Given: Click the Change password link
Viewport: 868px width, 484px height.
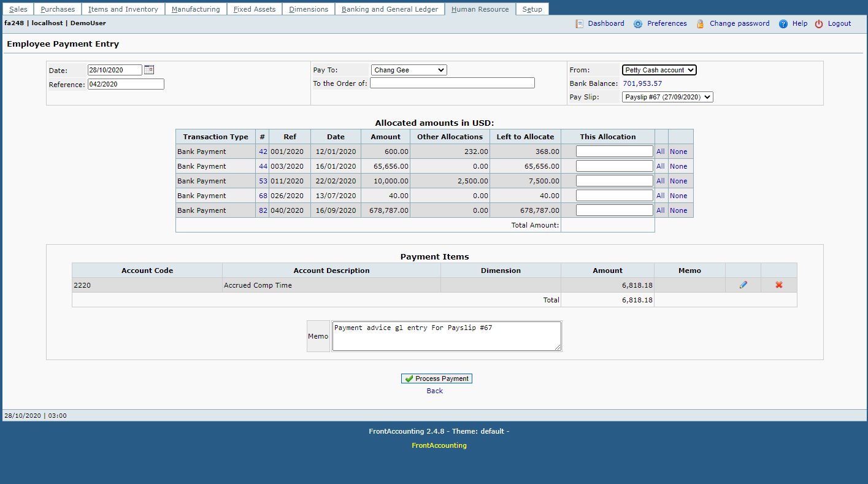Looking at the screenshot, I should (x=739, y=23).
